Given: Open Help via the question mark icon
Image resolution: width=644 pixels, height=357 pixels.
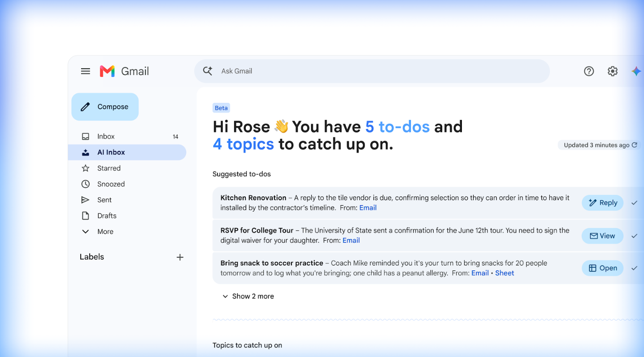Looking at the screenshot, I should (589, 71).
